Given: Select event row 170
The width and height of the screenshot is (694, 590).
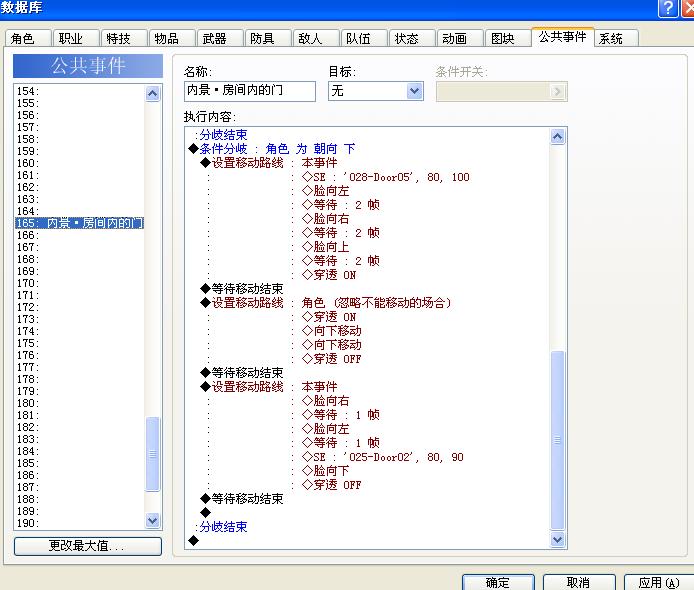Looking at the screenshot, I should [80, 283].
